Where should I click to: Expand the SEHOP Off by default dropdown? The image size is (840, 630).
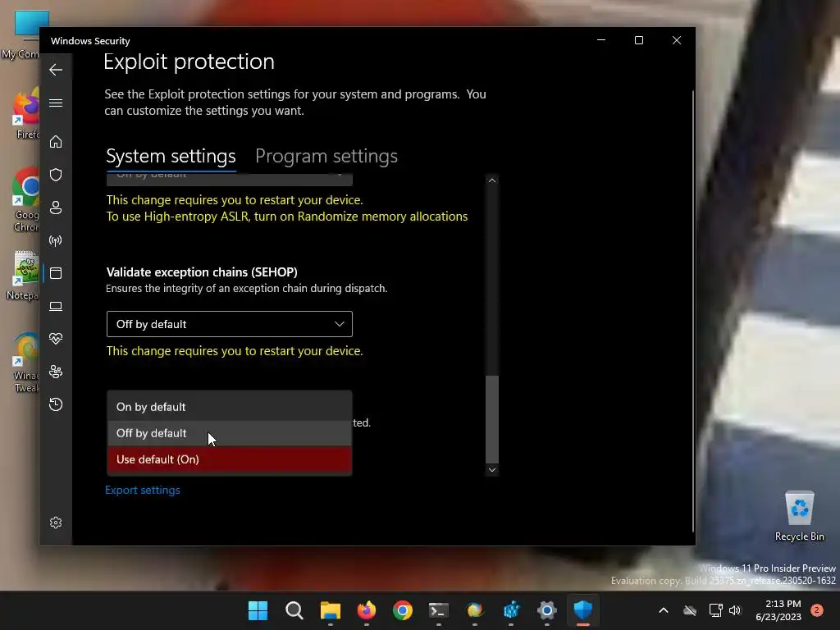coord(230,324)
